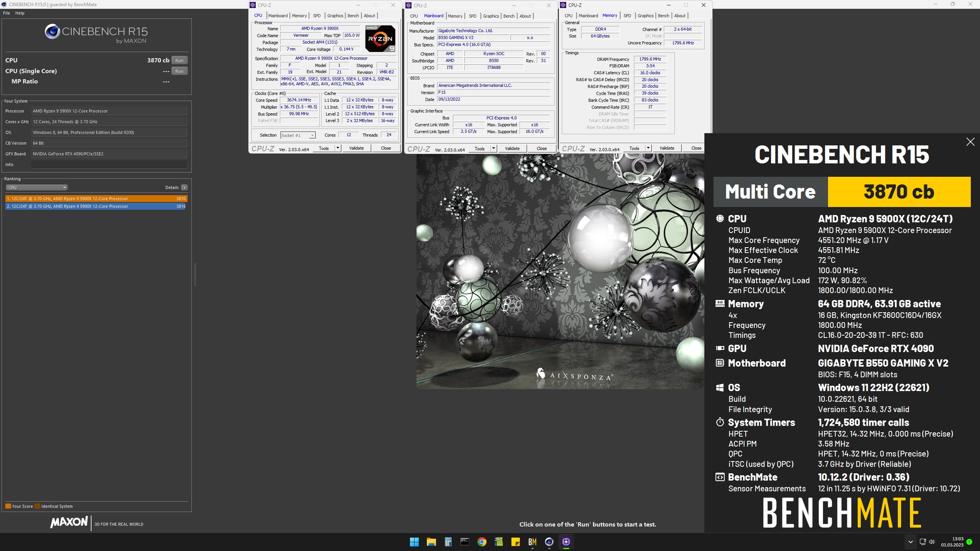The height and width of the screenshot is (551, 980).
Task: Expand Tools dropdown arrow, first CPU-Z window
Action: coord(338,148)
